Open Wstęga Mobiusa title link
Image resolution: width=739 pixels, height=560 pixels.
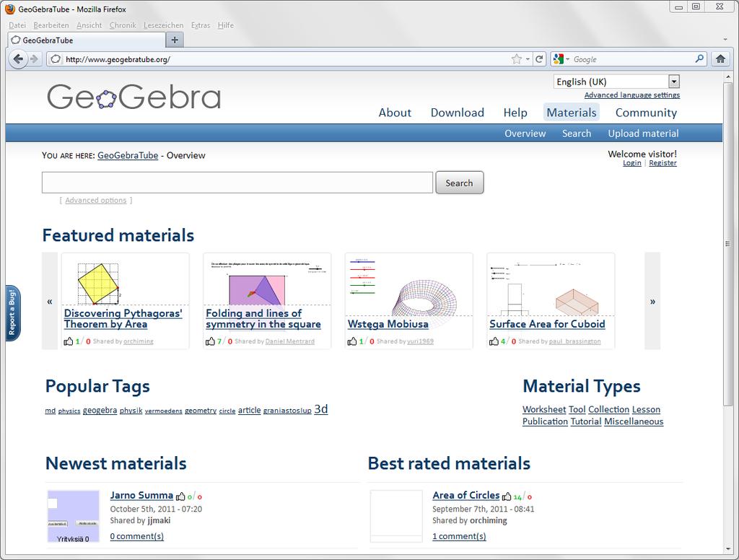coord(388,324)
